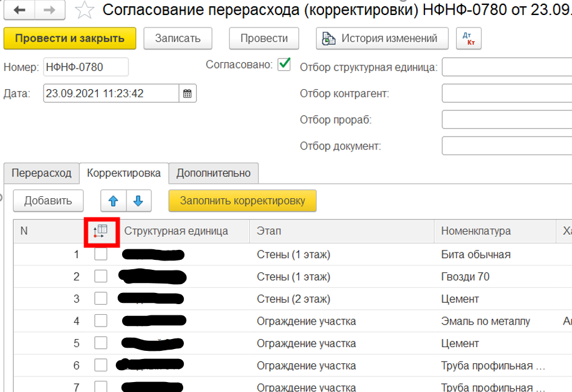This screenshot has width=572, height=392.
Task: Open История изменений
Action: tap(381, 39)
